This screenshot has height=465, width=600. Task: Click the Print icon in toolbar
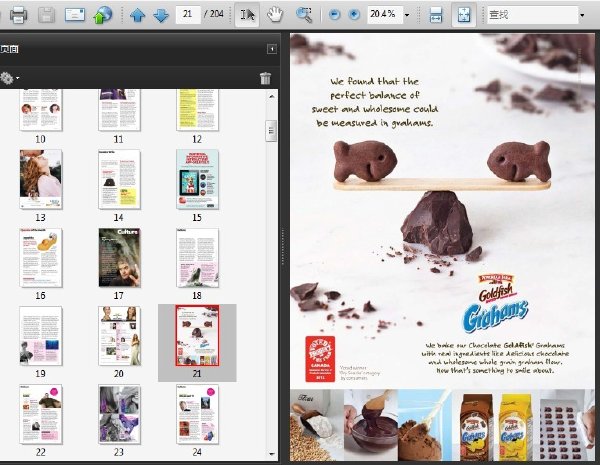point(18,15)
